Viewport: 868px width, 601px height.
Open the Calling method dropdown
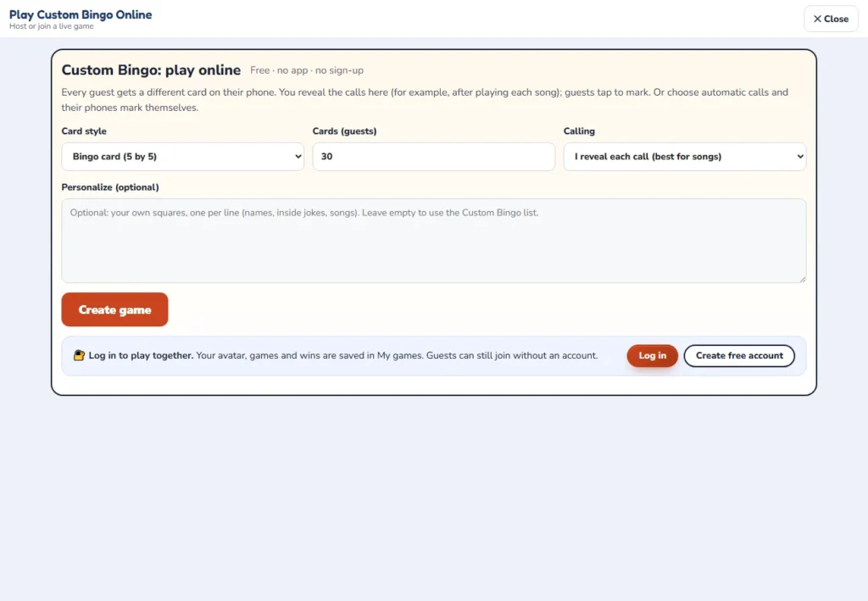point(685,157)
